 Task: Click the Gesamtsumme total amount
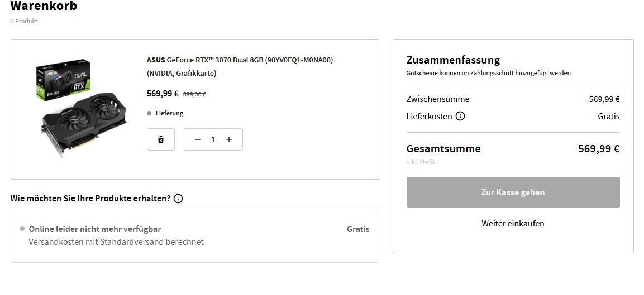[599, 149]
